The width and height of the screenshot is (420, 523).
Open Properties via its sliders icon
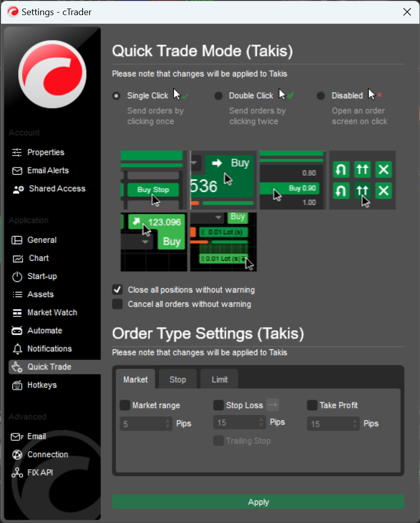[17, 153]
